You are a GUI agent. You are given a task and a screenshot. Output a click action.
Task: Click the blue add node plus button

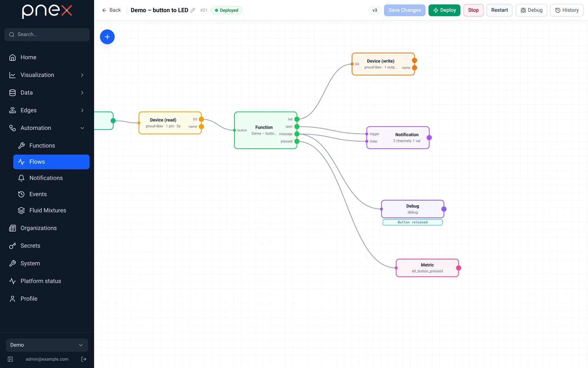coord(107,37)
